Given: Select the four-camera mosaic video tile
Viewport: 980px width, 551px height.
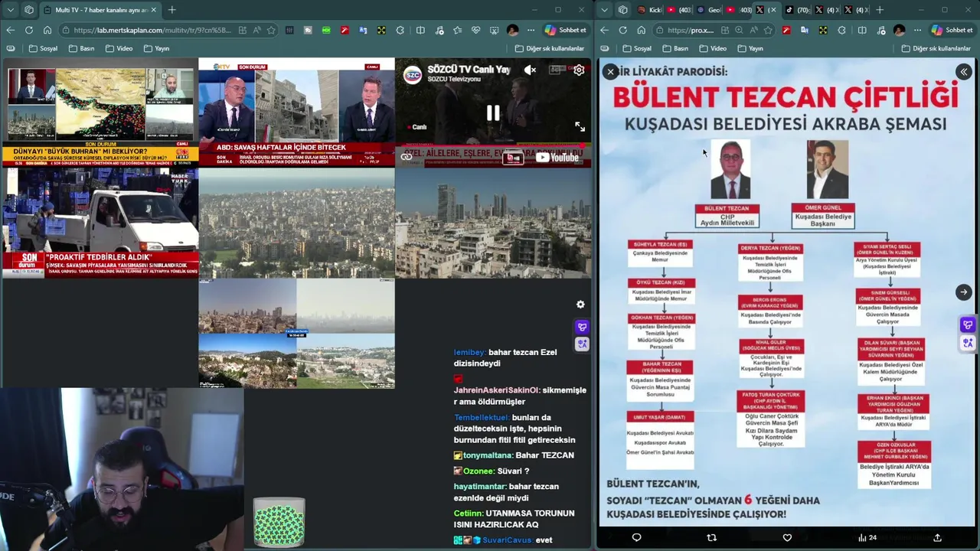Looking at the screenshot, I should pyautogui.click(x=296, y=334).
